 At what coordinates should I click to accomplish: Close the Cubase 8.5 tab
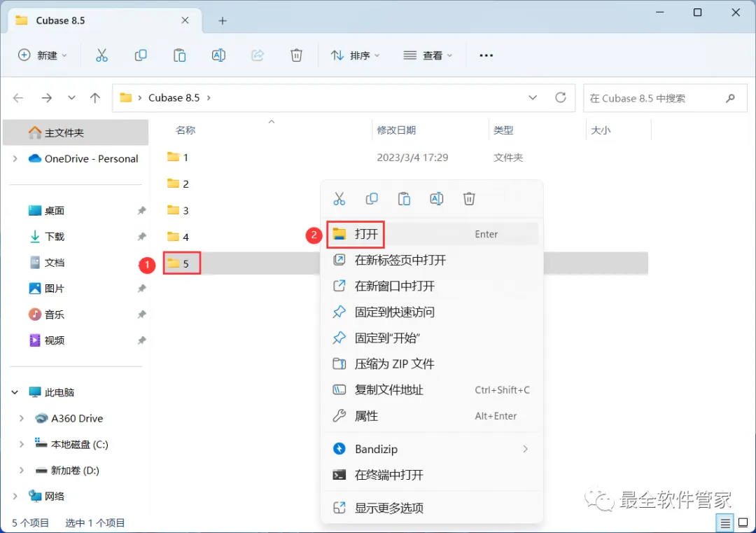pyautogui.click(x=185, y=20)
